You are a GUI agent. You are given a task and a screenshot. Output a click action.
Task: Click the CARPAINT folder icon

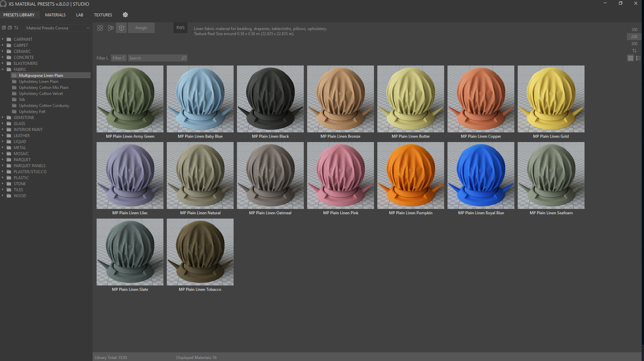click(x=9, y=39)
